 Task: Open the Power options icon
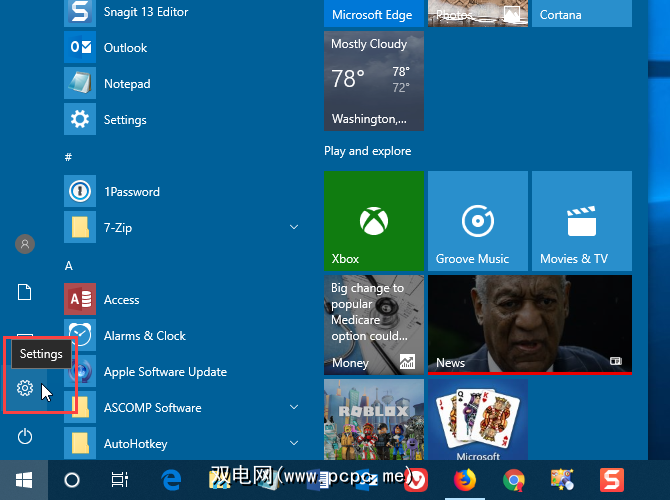click(x=25, y=436)
